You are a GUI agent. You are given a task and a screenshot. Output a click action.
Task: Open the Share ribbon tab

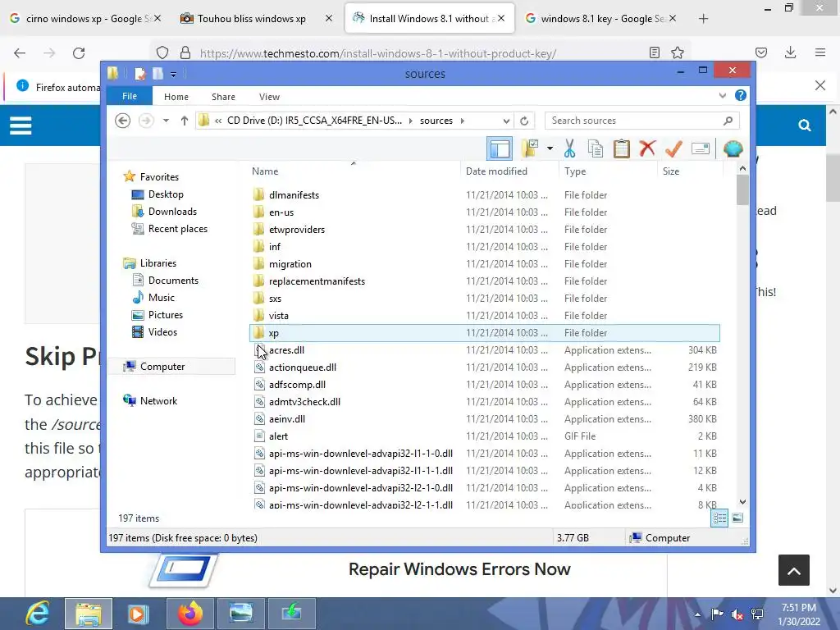pyautogui.click(x=223, y=97)
